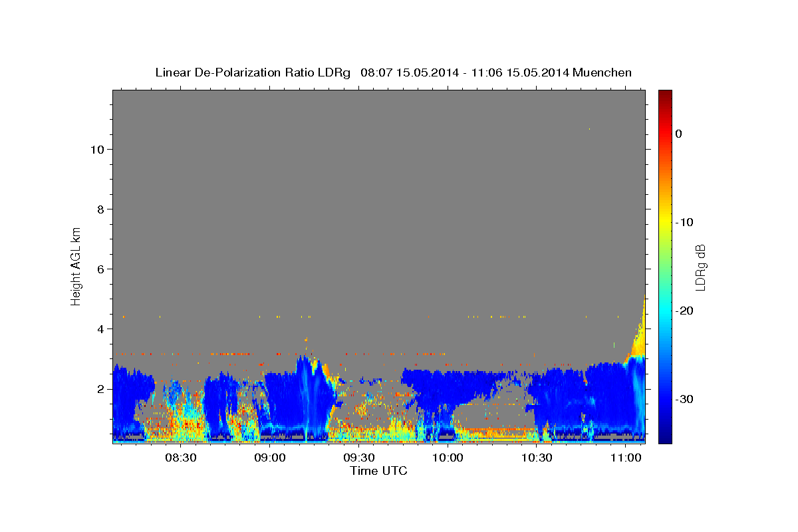
Task: Click the -20 colorbar label
Action: click(x=685, y=311)
